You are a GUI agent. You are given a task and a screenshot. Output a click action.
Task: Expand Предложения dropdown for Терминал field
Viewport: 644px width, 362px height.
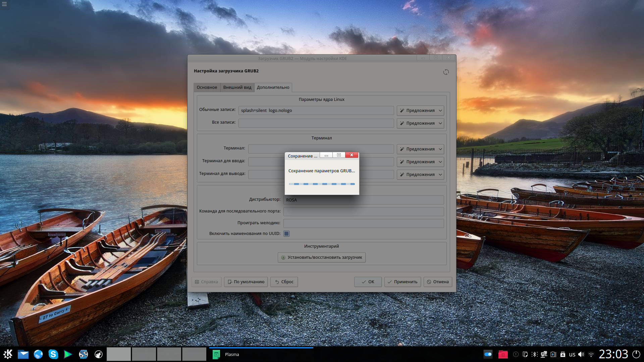pyautogui.click(x=420, y=149)
